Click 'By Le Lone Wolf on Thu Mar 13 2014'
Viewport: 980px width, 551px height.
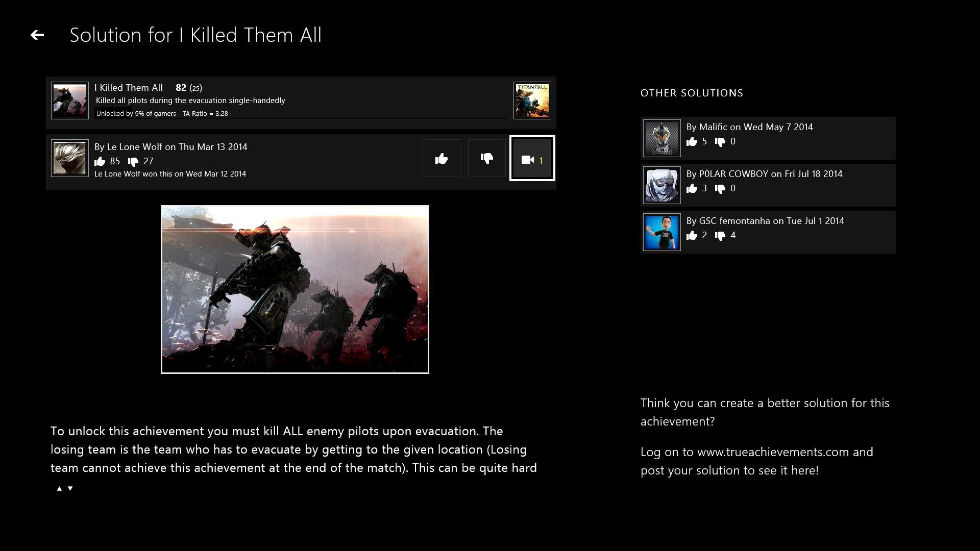coord(171,147)
